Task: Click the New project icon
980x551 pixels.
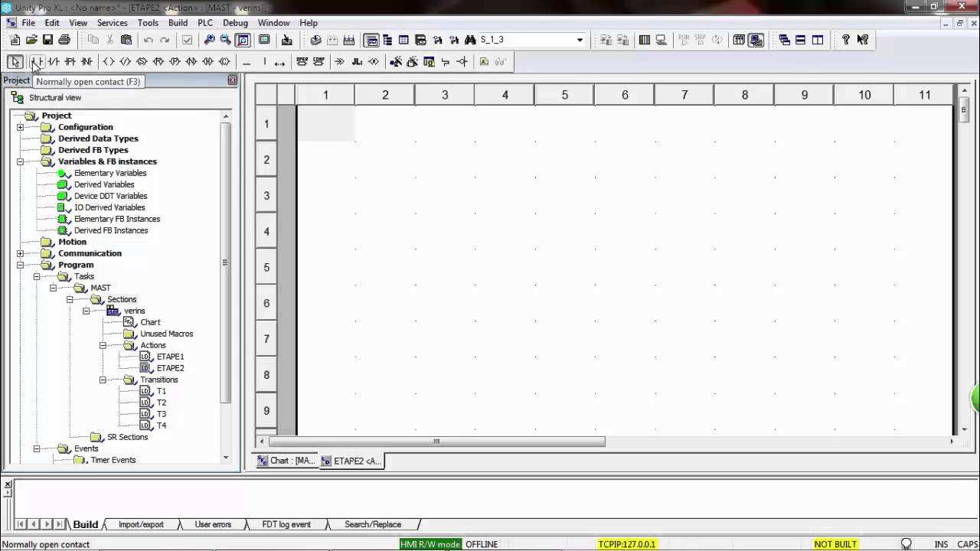Action: (15, 40)
